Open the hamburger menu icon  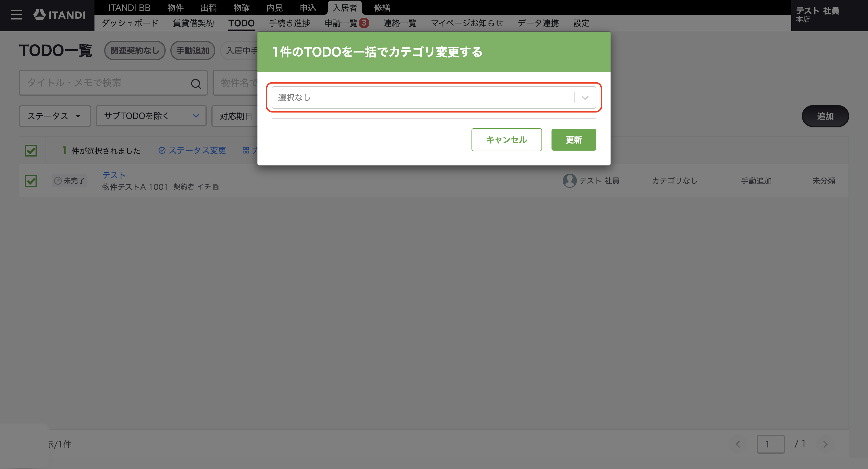16,15
